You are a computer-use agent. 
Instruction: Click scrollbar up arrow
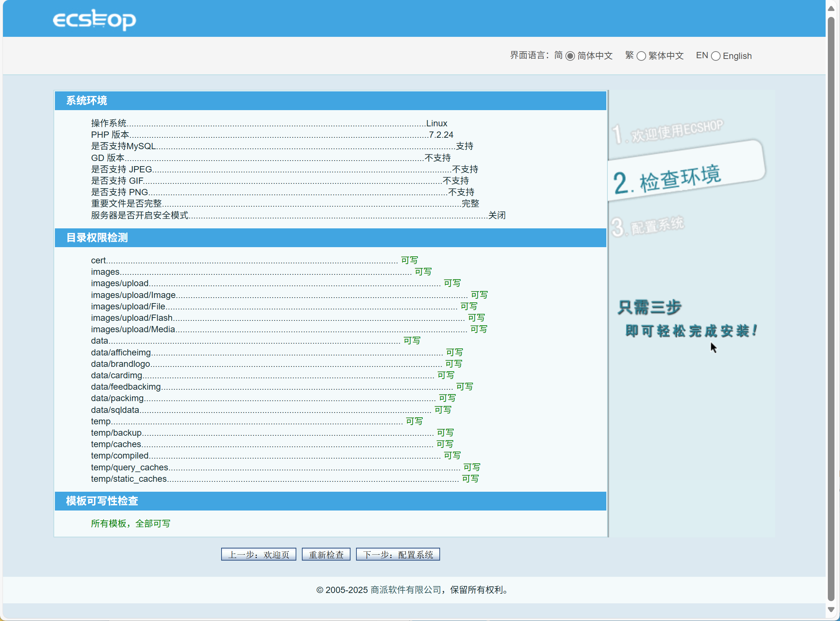831,8
